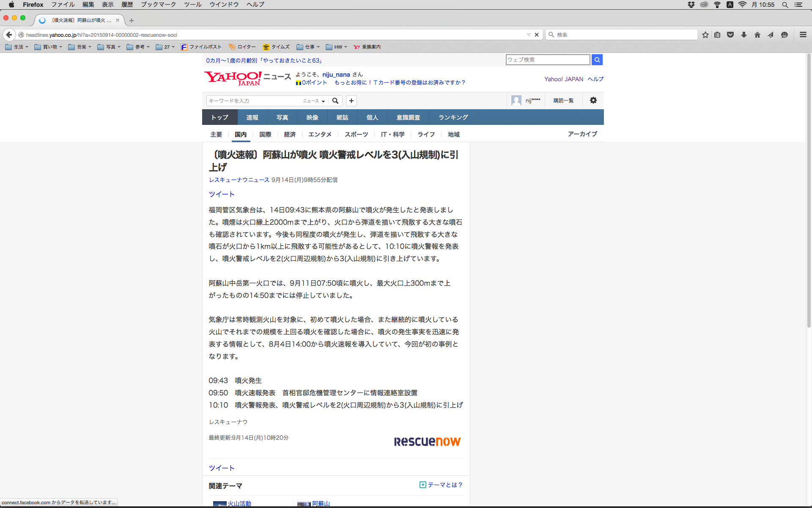Open the downloads arrow icon
This screenshot has height=508, width=812.
coord(743,35)
